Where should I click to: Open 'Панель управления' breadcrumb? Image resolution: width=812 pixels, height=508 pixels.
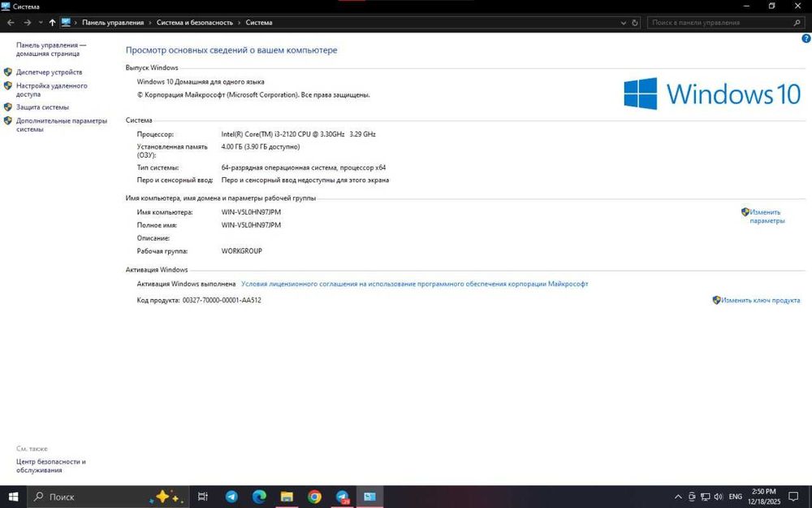113,23
